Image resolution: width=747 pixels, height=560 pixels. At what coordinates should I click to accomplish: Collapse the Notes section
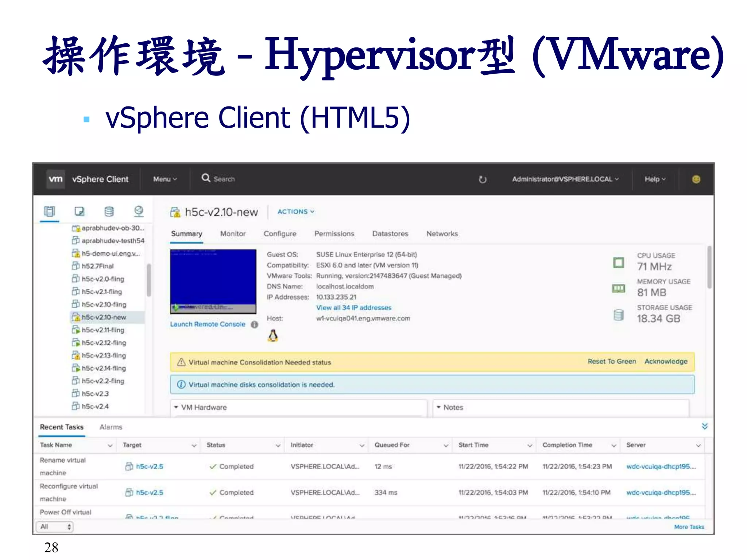point(439,407)
